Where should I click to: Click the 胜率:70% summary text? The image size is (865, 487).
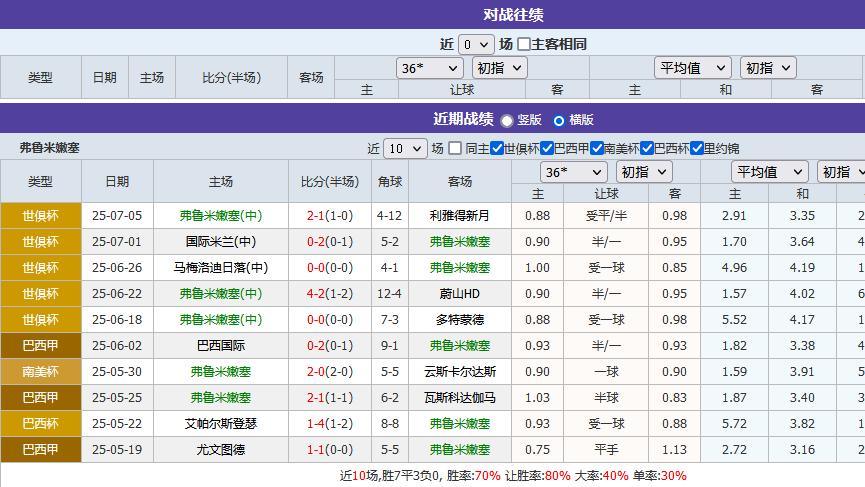tap(473, 475)
